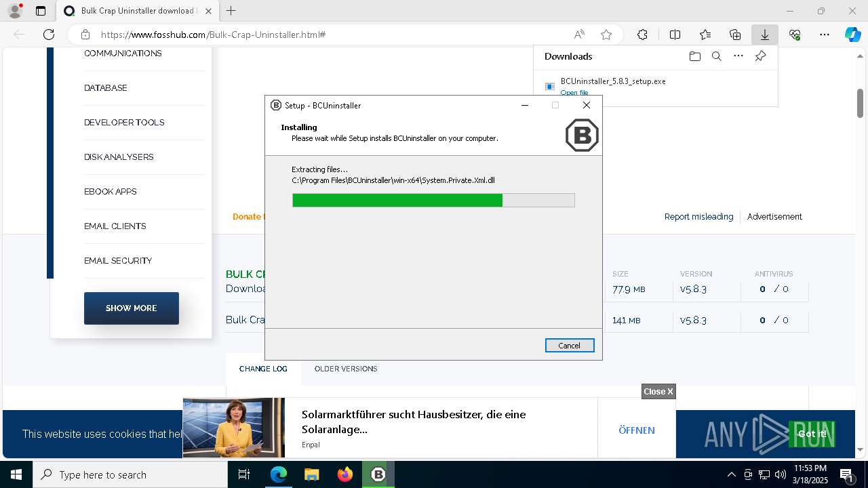Cancel the BCUninstaller setup

point(570,346)
